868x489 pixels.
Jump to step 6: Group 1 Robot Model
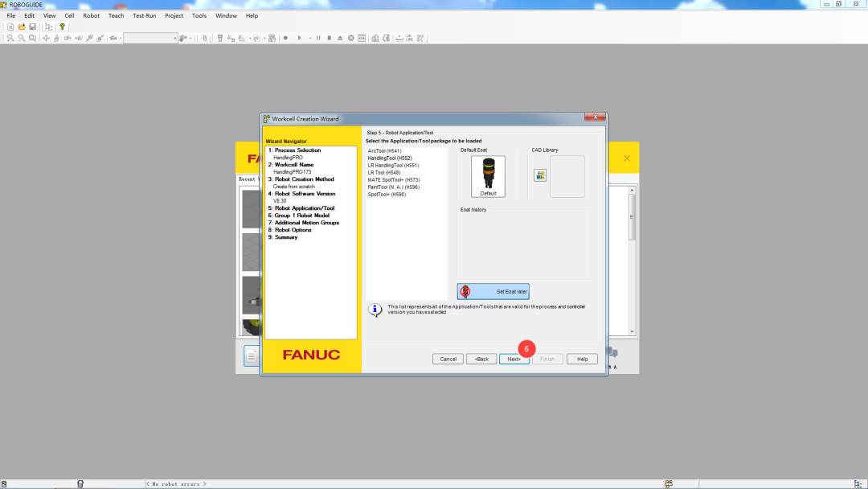[299, 216]
